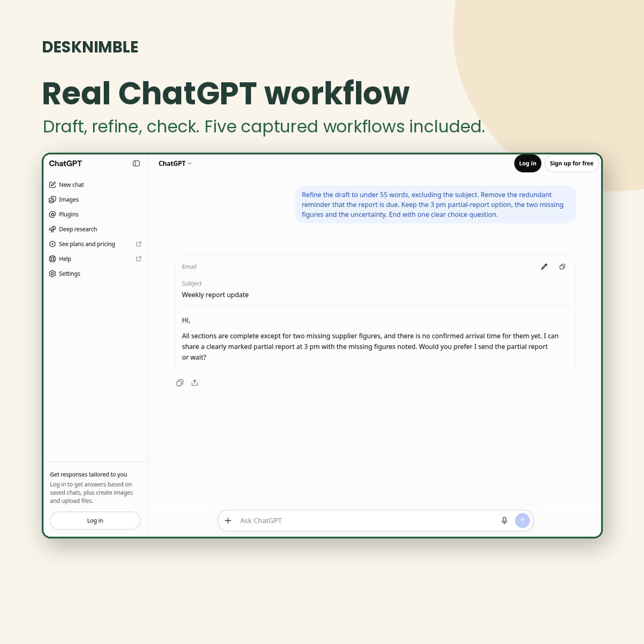
Task: Click the Settings gear icon
Action: pos(52,274)
